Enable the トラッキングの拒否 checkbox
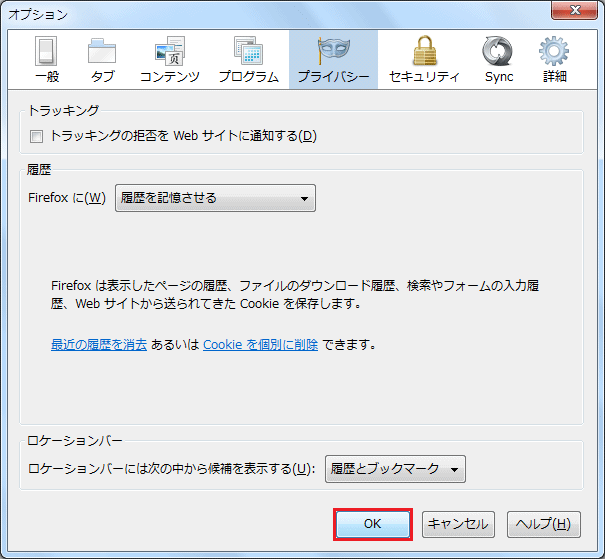This screenshot has height=559, width=605. click(36, 136)
